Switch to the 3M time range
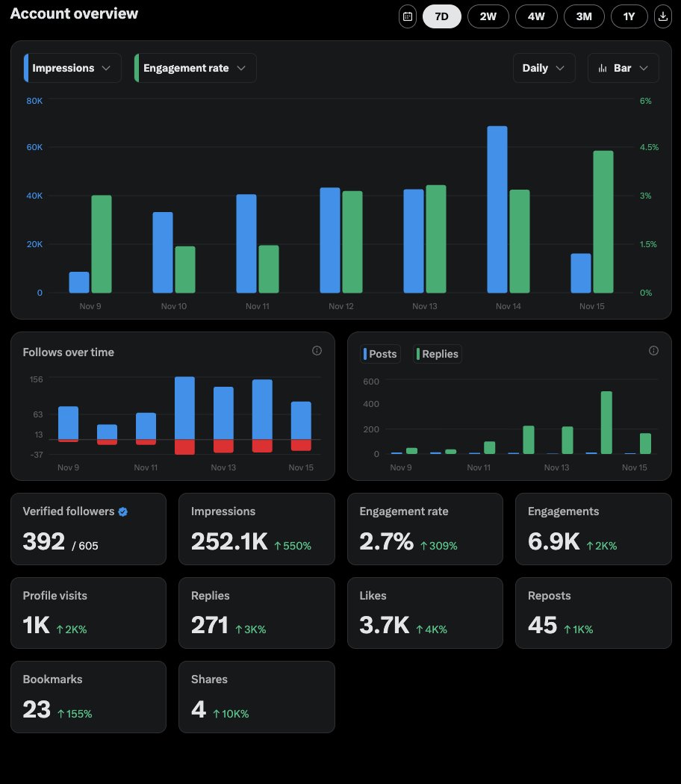The image size is (681, 784). pos(584,16)
